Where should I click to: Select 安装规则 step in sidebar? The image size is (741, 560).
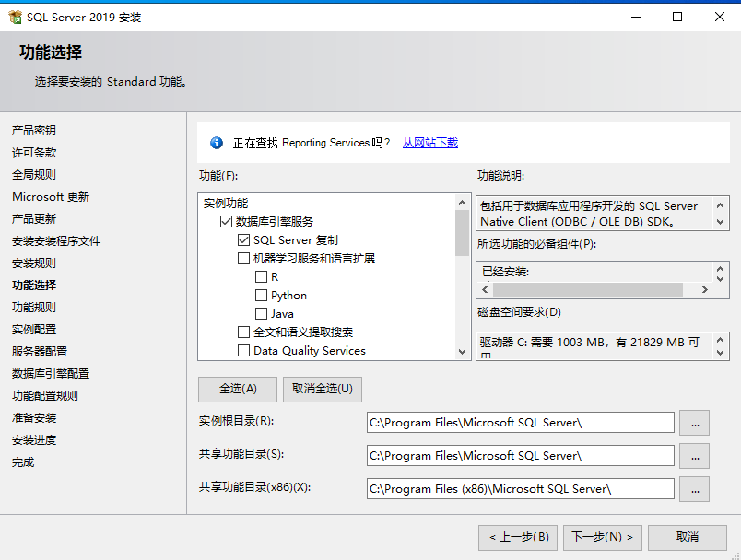34,263
